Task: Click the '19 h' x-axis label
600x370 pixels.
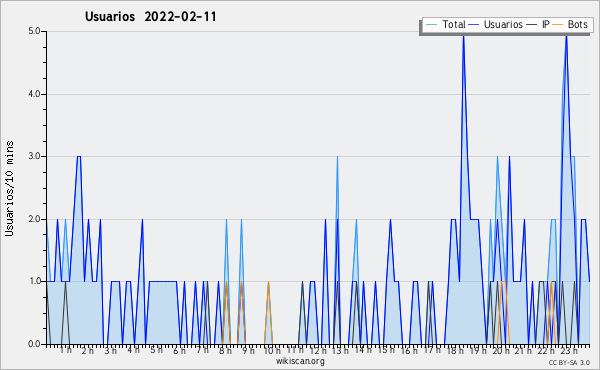Action: click(x=478, y=350)
